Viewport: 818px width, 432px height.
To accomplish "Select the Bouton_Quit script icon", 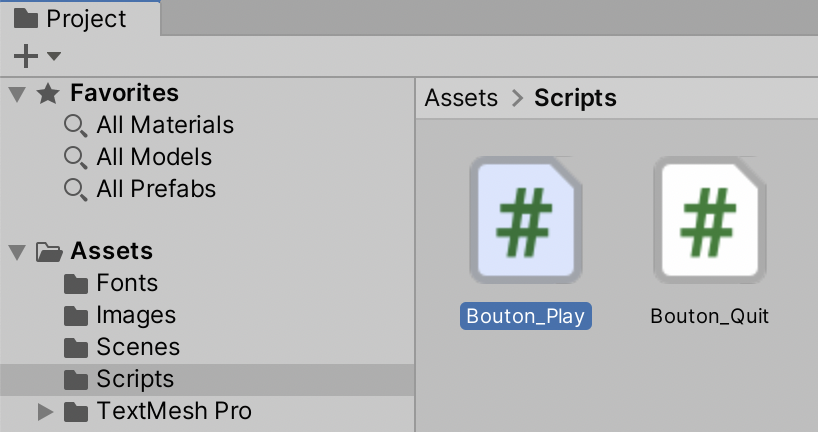I will (709, 221).
